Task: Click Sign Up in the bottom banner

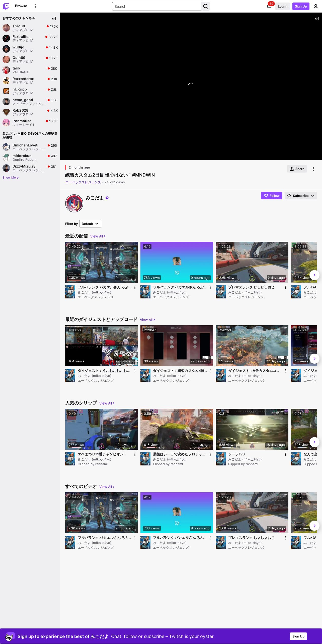Action: click(x=298, y=636)
